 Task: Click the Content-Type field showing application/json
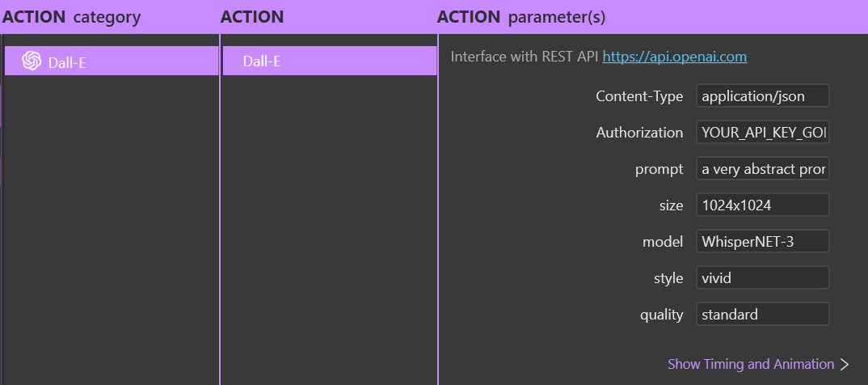(763, 95)
